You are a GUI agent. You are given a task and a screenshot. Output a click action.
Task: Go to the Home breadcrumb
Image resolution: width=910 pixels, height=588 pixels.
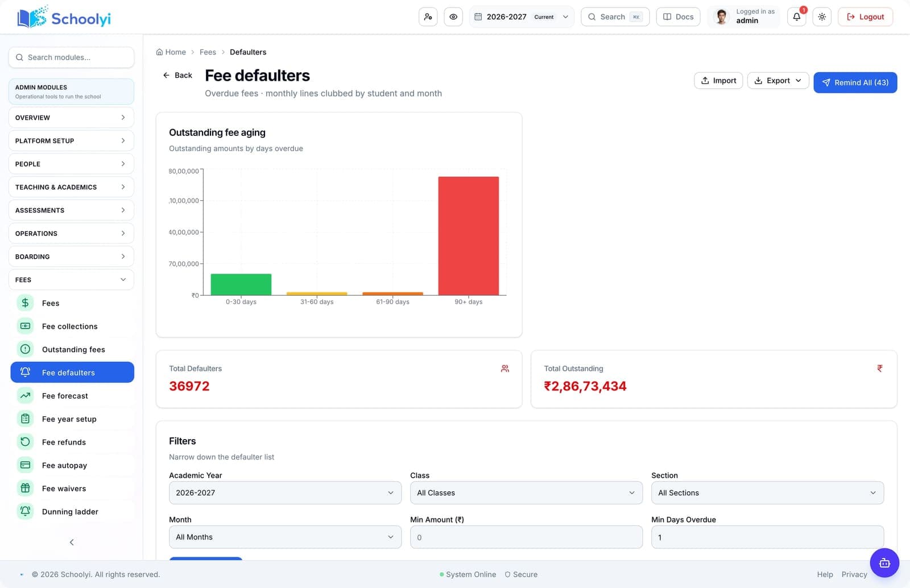pyautogui.click(x=171, y=52)
